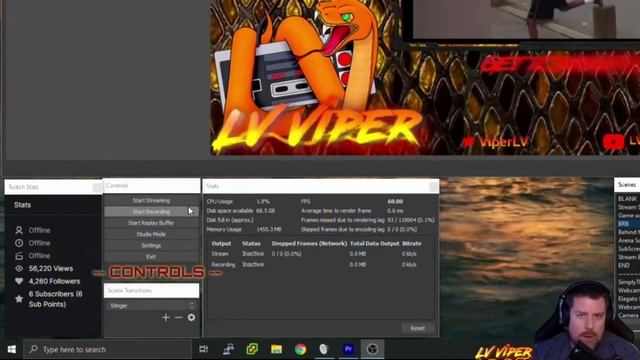The image size is (640, 360).
Task: Open transition properties gear icon
Action: (191, 318)
